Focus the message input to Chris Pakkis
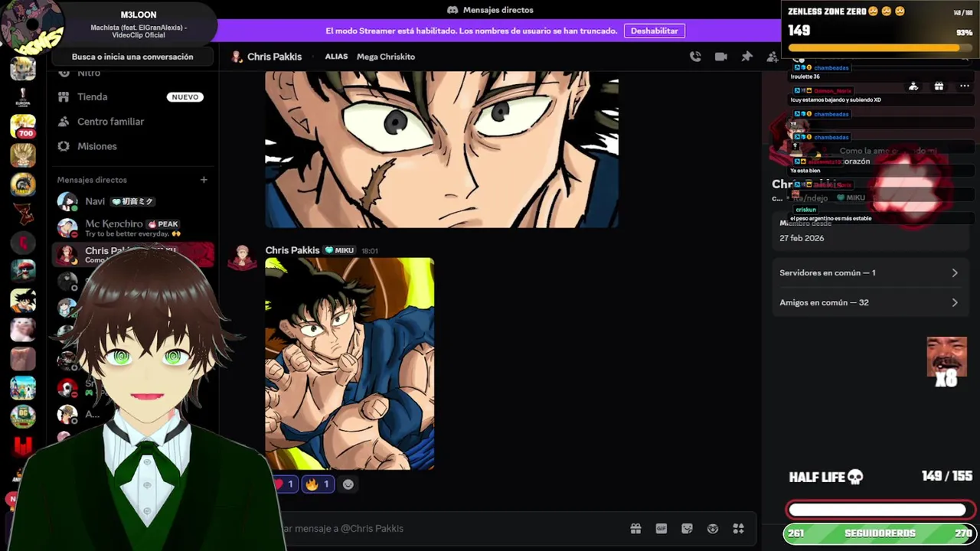The image size is (980, 551). (452, 528)
